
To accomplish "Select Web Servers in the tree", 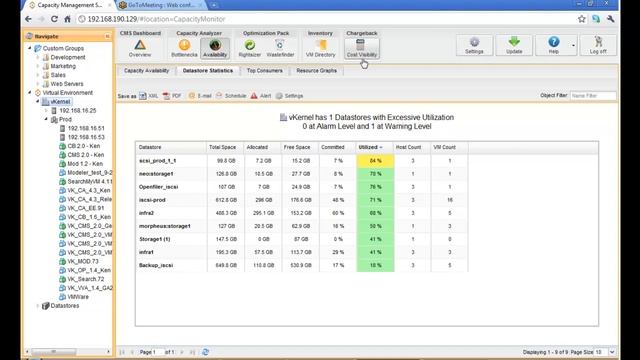I will click(x=67, y=84).
